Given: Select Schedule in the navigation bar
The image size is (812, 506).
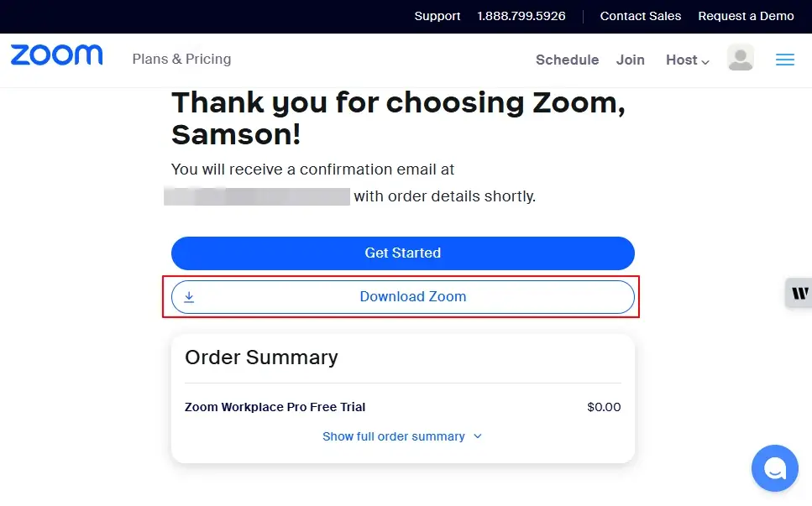Looking at the screenshot, I should (567, 60).
